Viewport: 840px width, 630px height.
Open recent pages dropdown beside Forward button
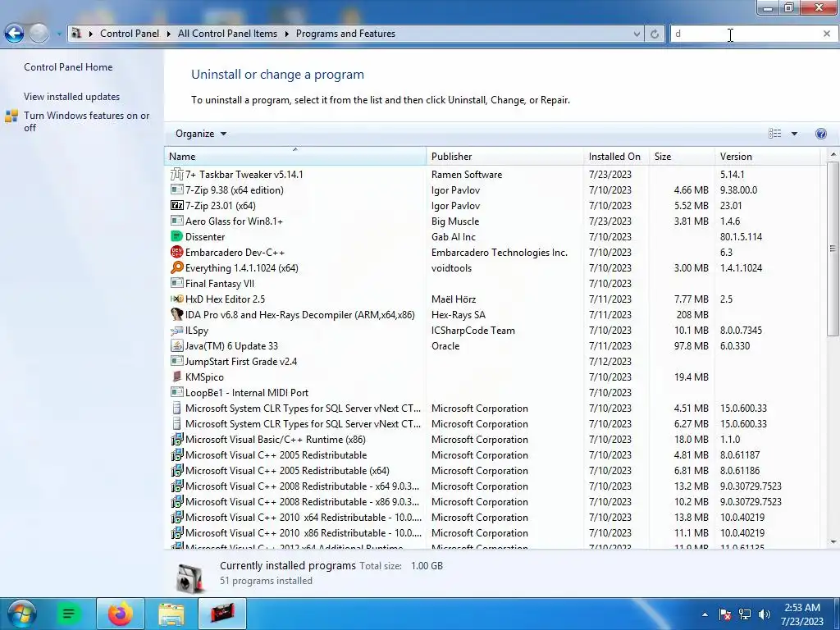coord(59,34)
